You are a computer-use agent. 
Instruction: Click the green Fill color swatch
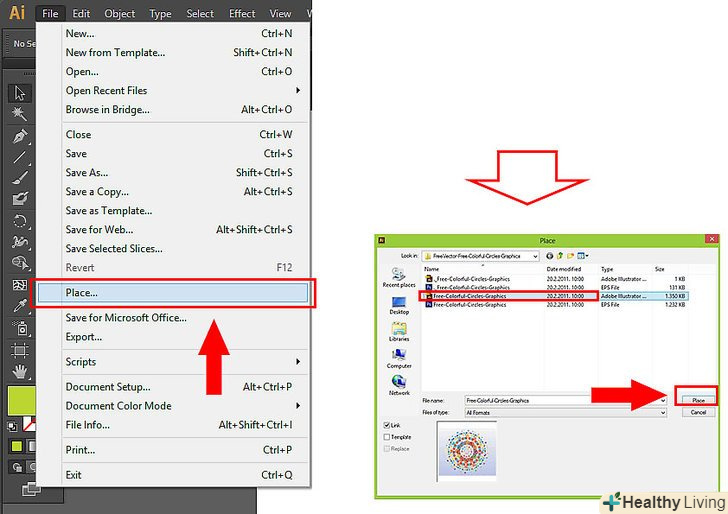pyautogui.click(x=21, y=400)
